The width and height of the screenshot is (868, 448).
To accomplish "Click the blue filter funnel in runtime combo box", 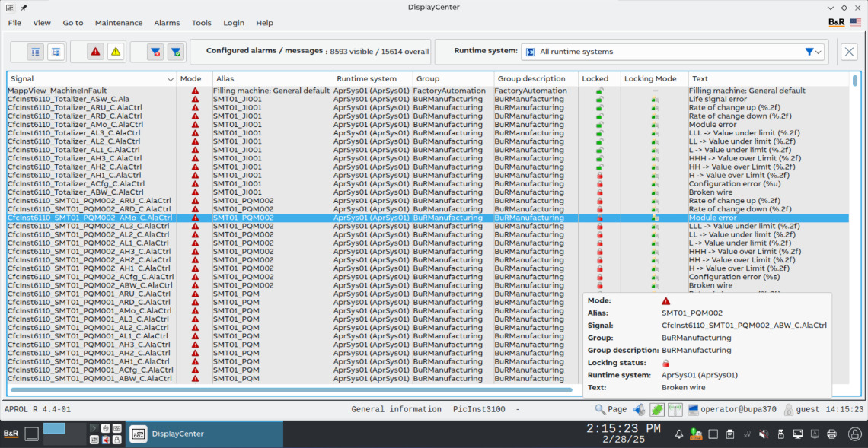I will [x=810, y=52].
